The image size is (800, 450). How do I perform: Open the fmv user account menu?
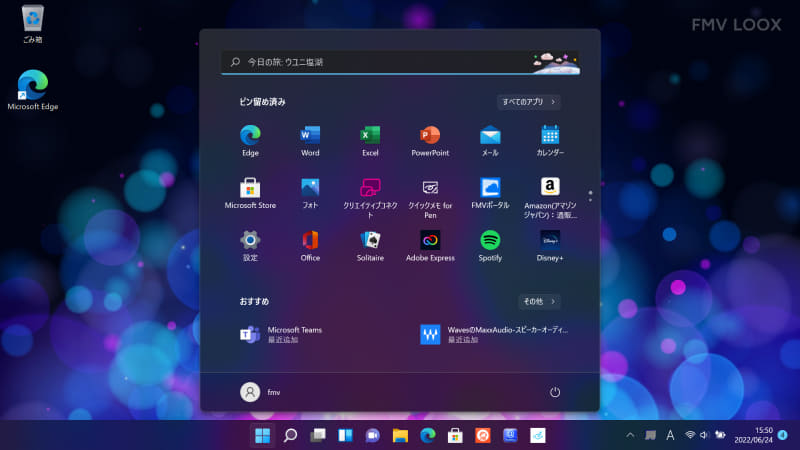pyautogui.click(x=260, y=392)
